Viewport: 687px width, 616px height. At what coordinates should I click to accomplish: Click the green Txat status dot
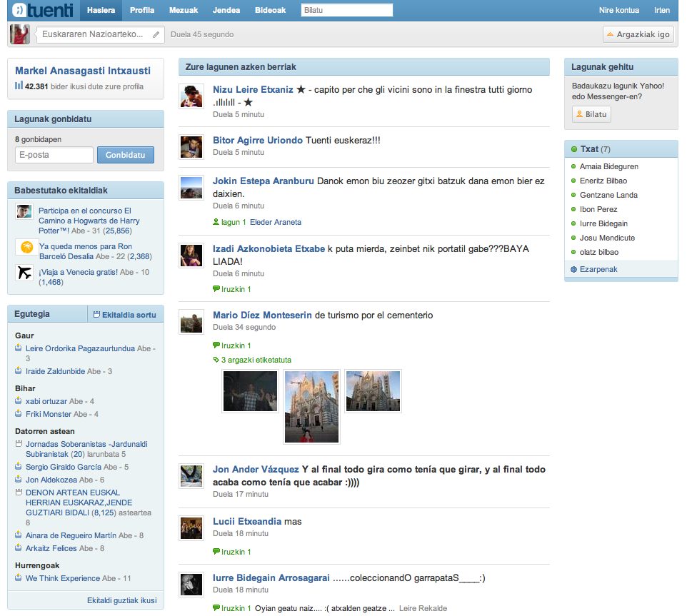pyautogui.click(x=574, y=149)
